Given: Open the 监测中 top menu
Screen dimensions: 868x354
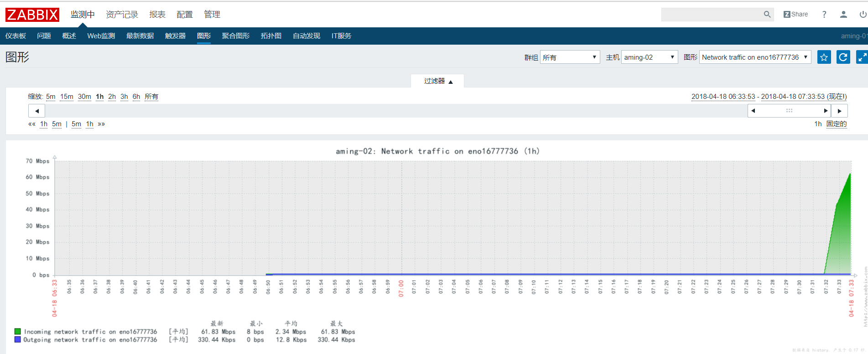Looking at the screenshot, I should [x=83, y=15].
